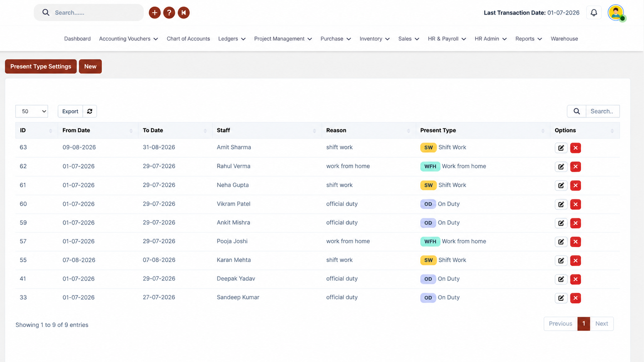Expand the HR & Payroll menu
The width and height of the screenshot is (644, 362).
click(447, 39)
